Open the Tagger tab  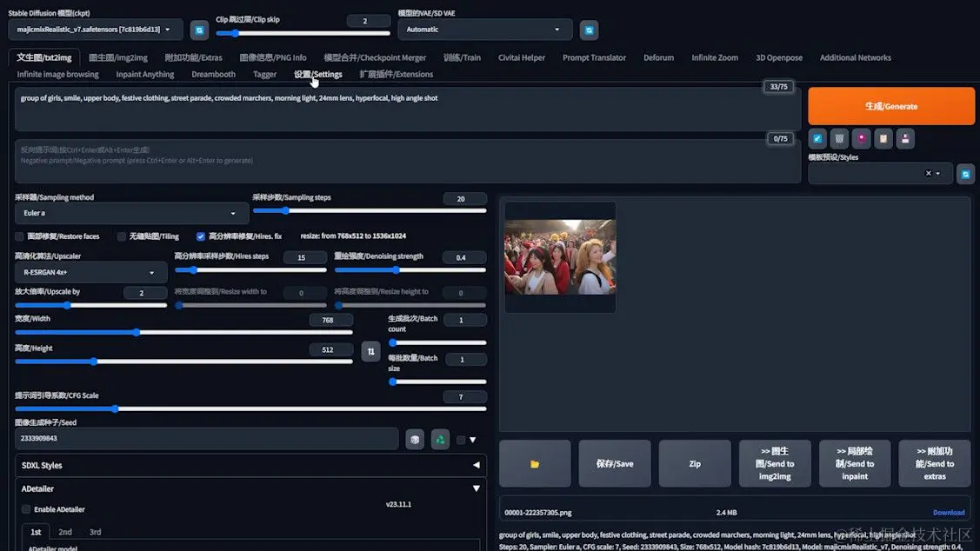coord(264,75)
